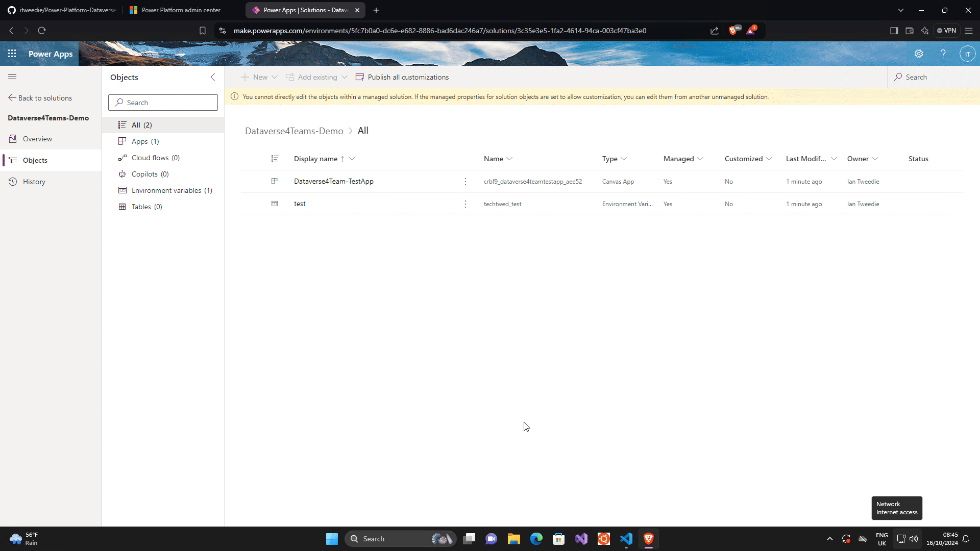Open the Power Apps help question mark

tap(943, 54)
